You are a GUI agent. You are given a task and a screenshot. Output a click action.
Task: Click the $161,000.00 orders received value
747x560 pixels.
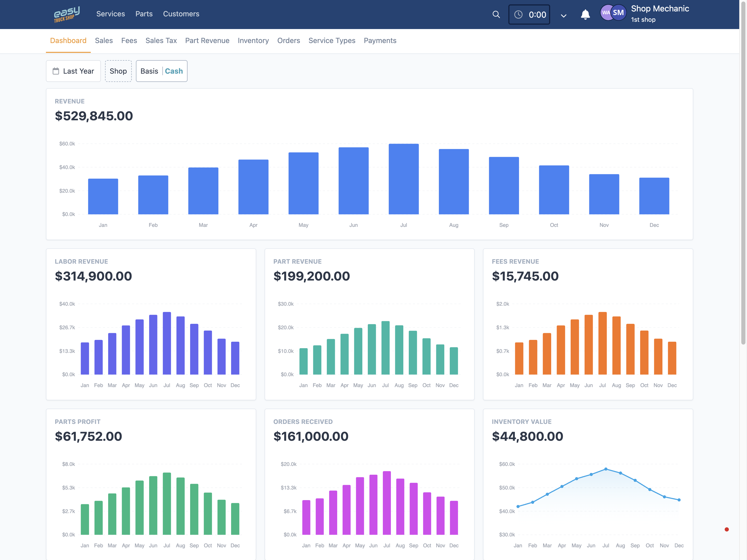311,436
